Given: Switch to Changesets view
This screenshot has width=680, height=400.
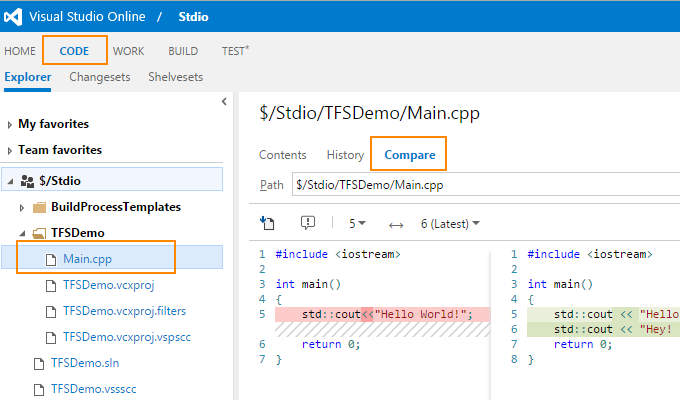Looking at the screenshot, I should [x=100, y=77].
